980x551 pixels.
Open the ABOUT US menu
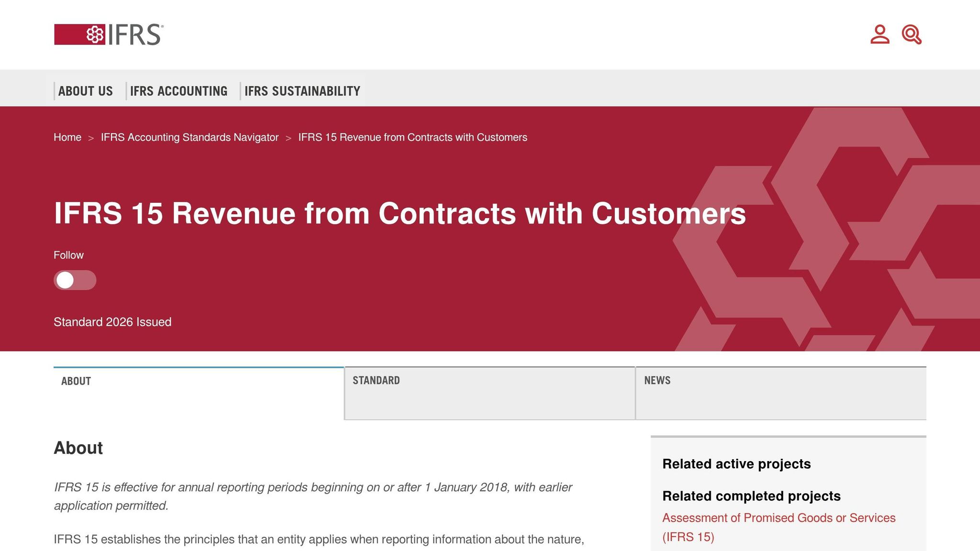[x=85, y=91]
